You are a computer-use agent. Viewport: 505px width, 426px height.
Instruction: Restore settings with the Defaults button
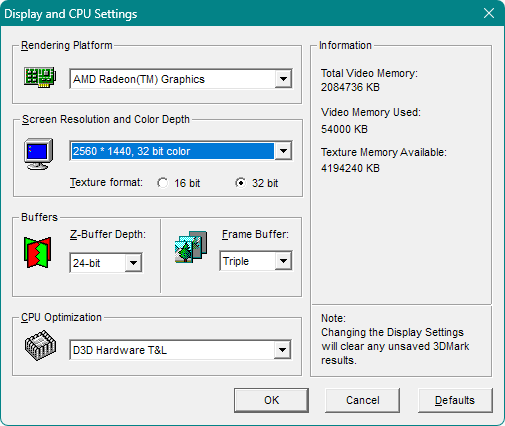tap(455, 400)
